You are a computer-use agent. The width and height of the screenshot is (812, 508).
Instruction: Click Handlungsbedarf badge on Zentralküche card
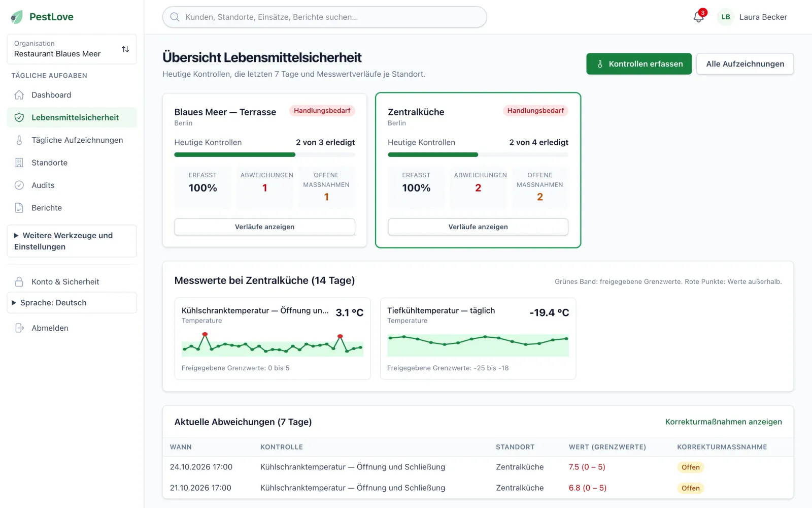[535, 111]
